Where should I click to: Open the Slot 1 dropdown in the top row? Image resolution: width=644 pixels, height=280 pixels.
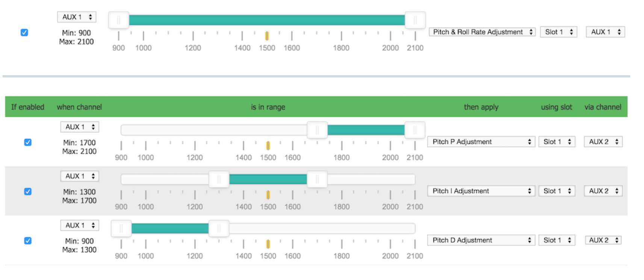558,32
